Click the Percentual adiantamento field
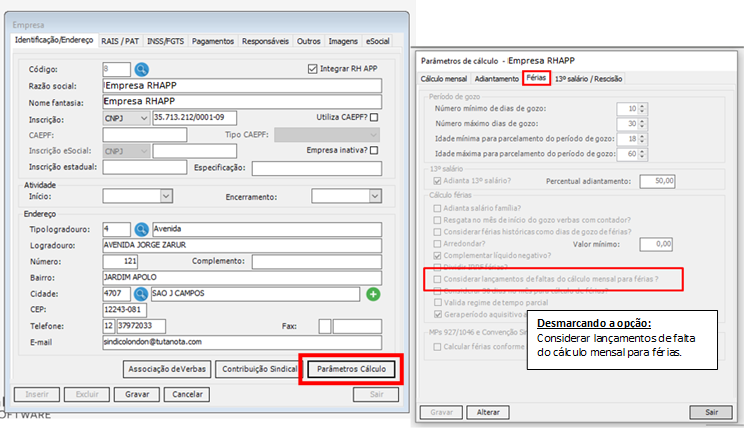 click(x=657, y=181)
